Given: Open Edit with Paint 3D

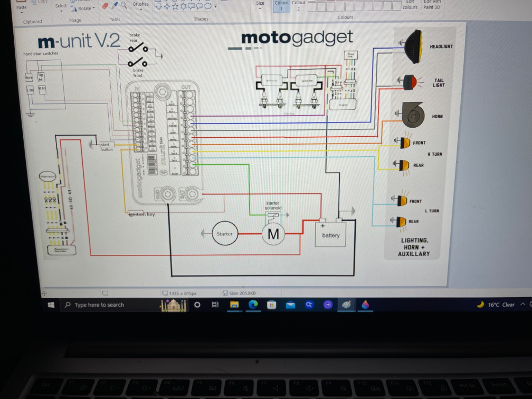Looking at the screenshot, I should tap(432, 5).
